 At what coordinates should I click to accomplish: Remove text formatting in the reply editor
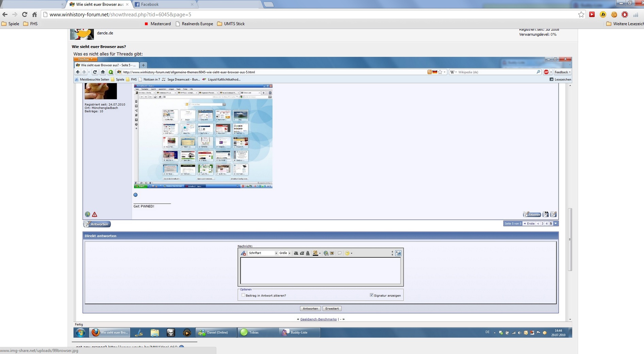(243, 253)
